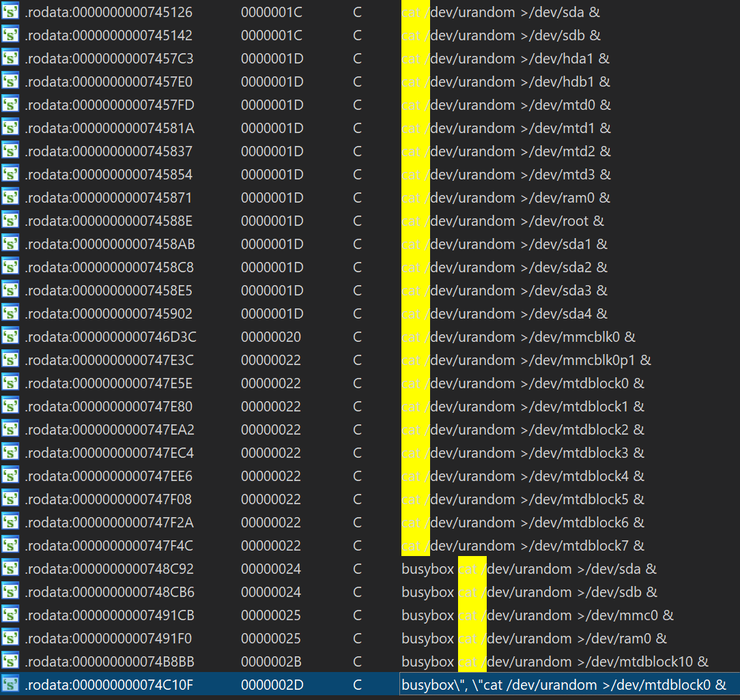Click the string icon for the 00000000007457C3 row
The height and width of the screenshot is (700, 740).
pos(10,59)
